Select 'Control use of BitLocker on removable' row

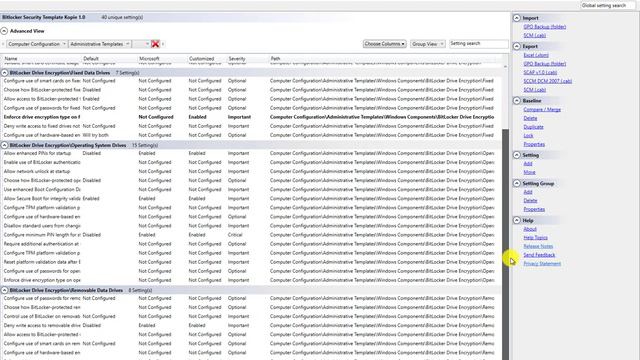(x=250, y=316)
